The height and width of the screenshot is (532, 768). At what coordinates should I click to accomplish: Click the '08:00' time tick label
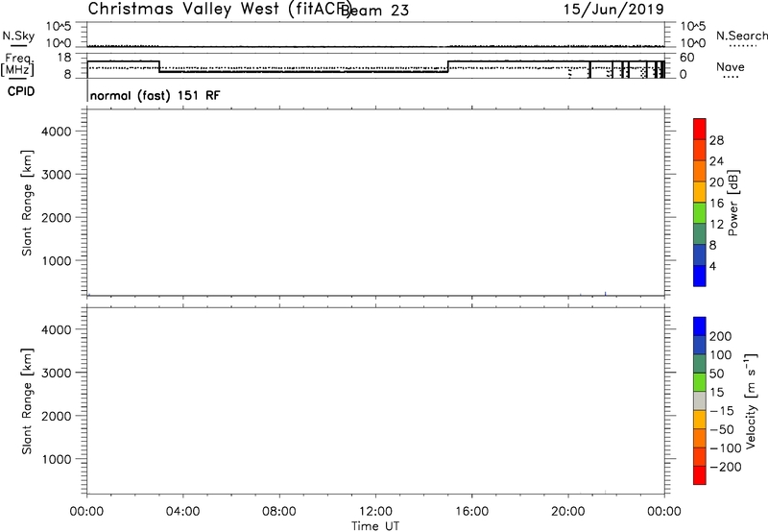click(279, 512)
